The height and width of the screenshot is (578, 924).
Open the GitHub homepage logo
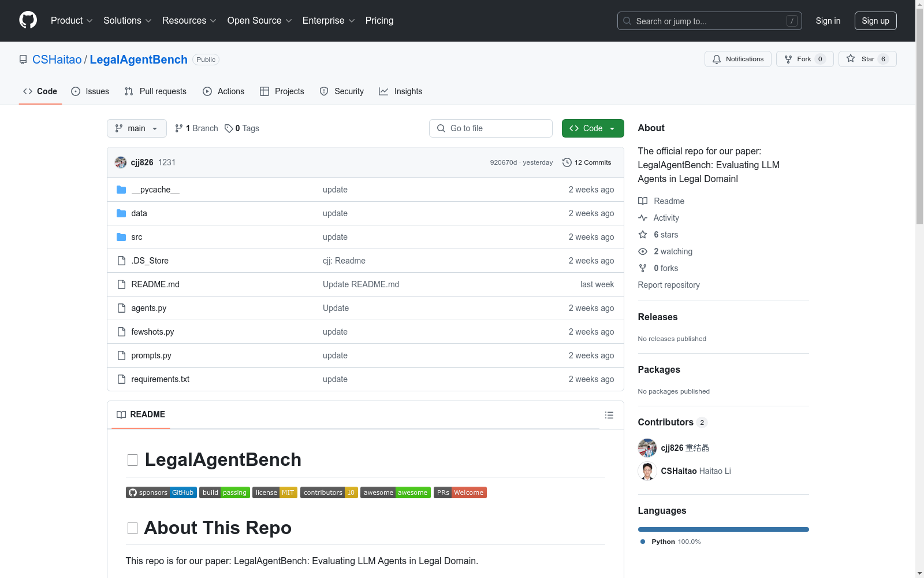[x=28, y=20]
